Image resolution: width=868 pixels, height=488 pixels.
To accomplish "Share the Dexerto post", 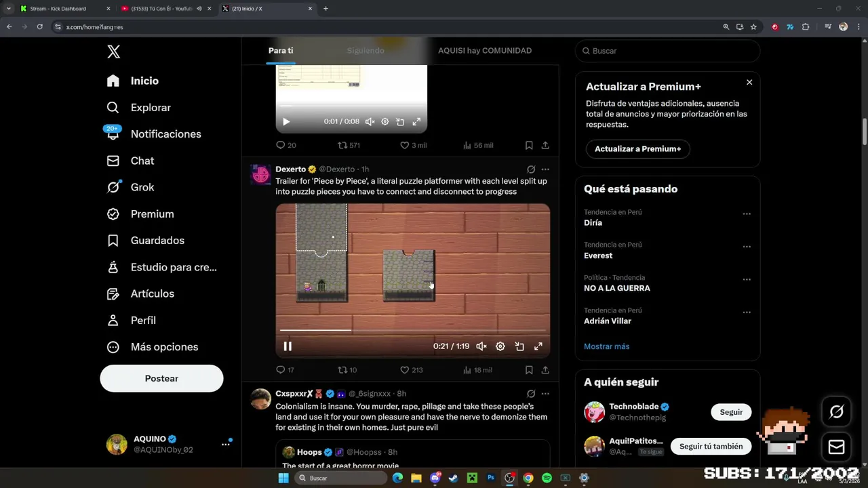I will click(x=545, y=370).
